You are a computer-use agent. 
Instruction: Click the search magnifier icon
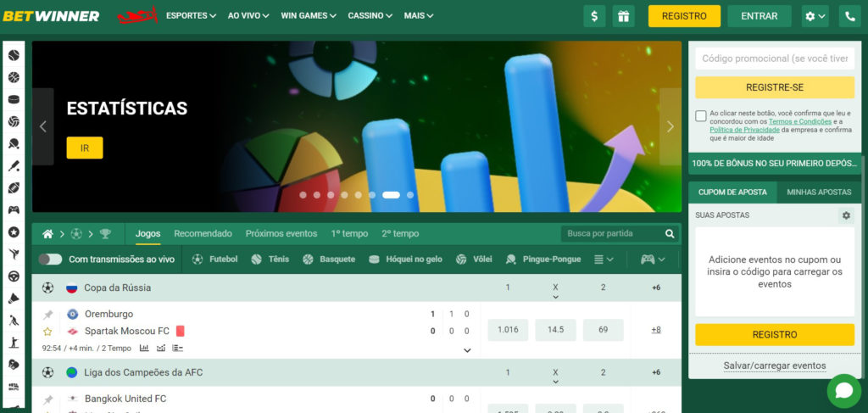click(x=670, y=234)
